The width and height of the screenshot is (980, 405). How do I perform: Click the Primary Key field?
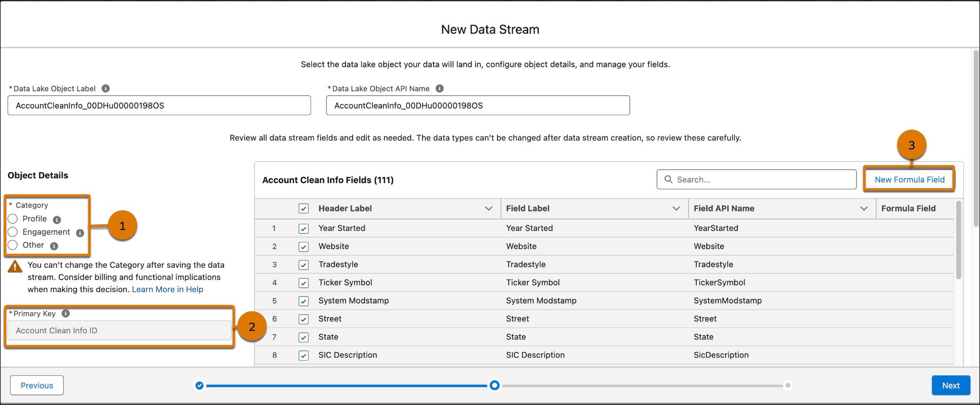point(120,330)
